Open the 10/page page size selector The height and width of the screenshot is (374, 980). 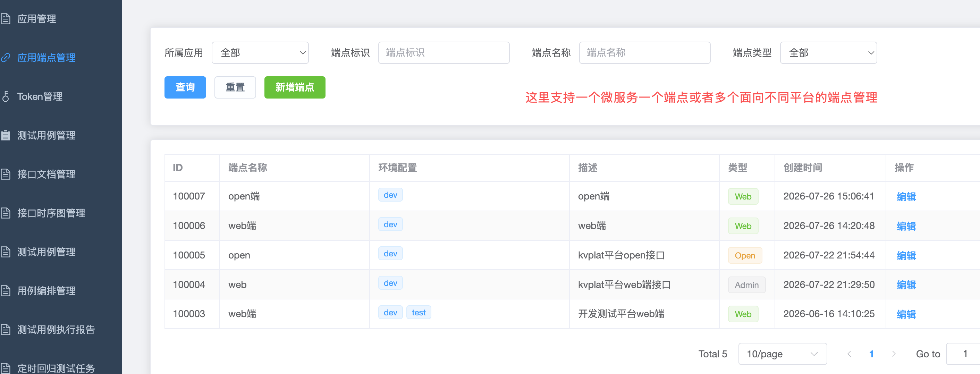click(x=783, y=354)
